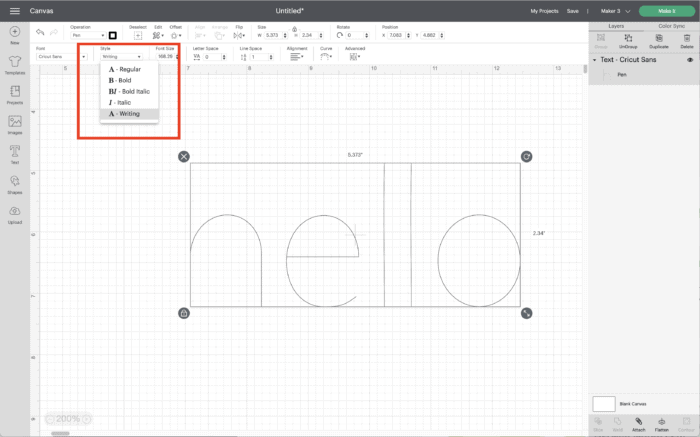This screenshot has height=437, width=700.
Task: Switch to the Color Sync tab
Action: tap(671, 25)
